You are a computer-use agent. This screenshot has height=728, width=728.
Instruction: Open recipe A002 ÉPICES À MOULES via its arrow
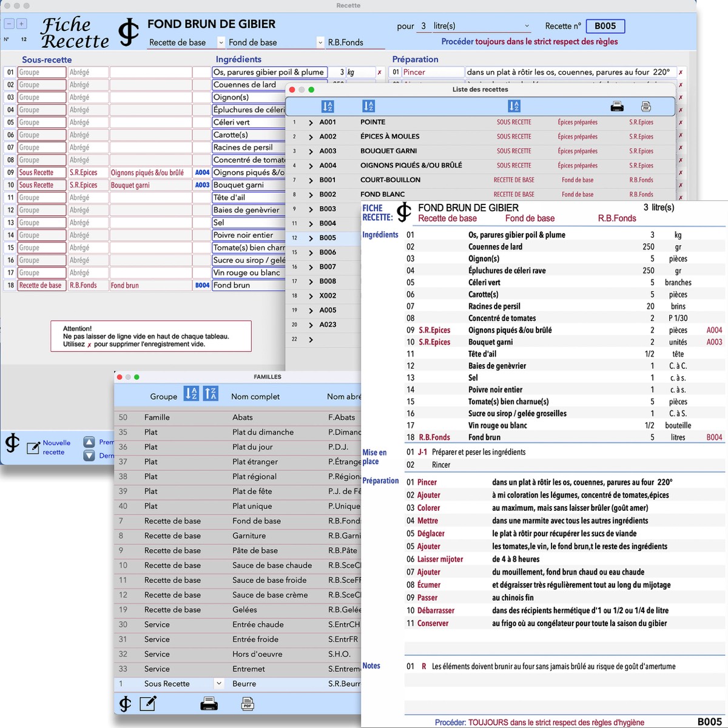tap(311, 137)
